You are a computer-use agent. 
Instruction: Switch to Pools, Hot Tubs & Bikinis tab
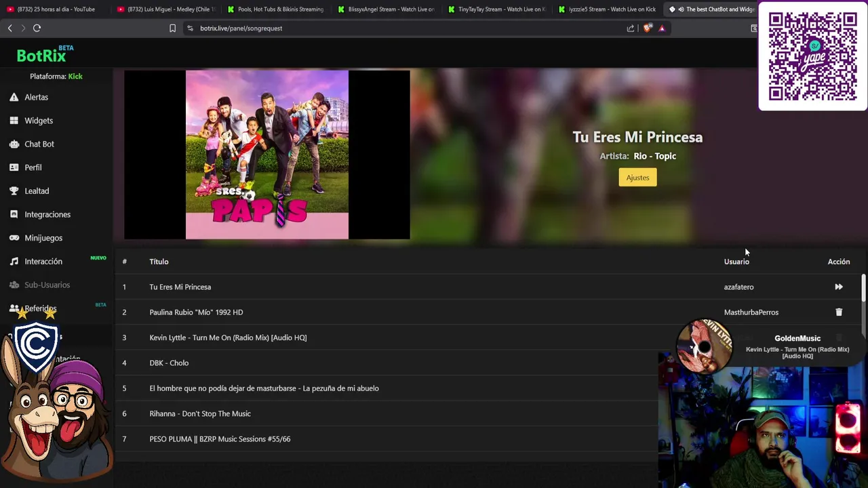click(x=275, y=9)
